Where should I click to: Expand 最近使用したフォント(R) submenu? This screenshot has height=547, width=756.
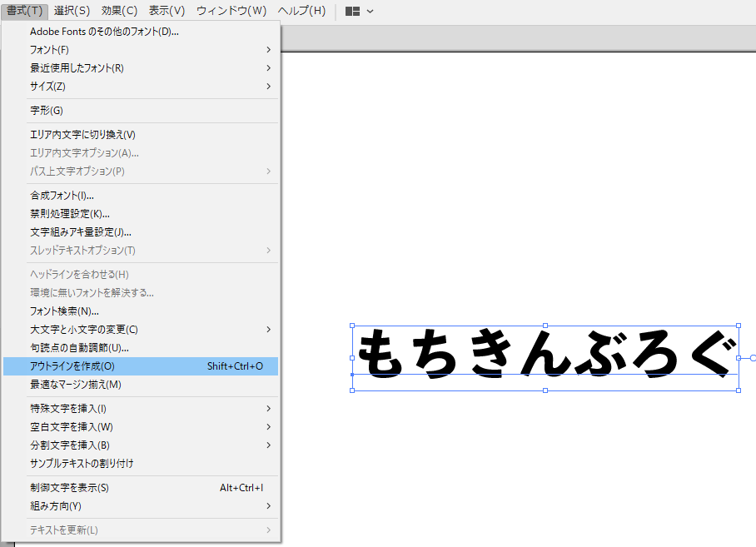tap(141, 68)
